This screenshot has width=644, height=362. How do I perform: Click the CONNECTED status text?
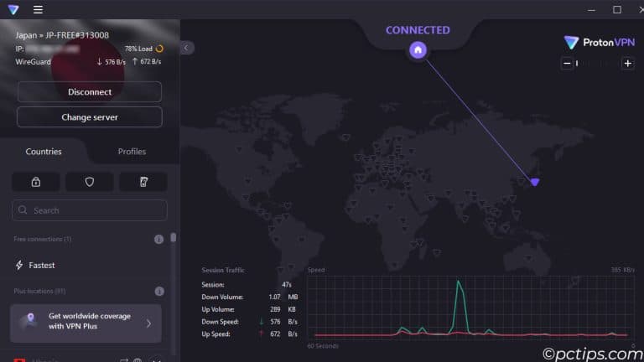click(x=418, y=30)
